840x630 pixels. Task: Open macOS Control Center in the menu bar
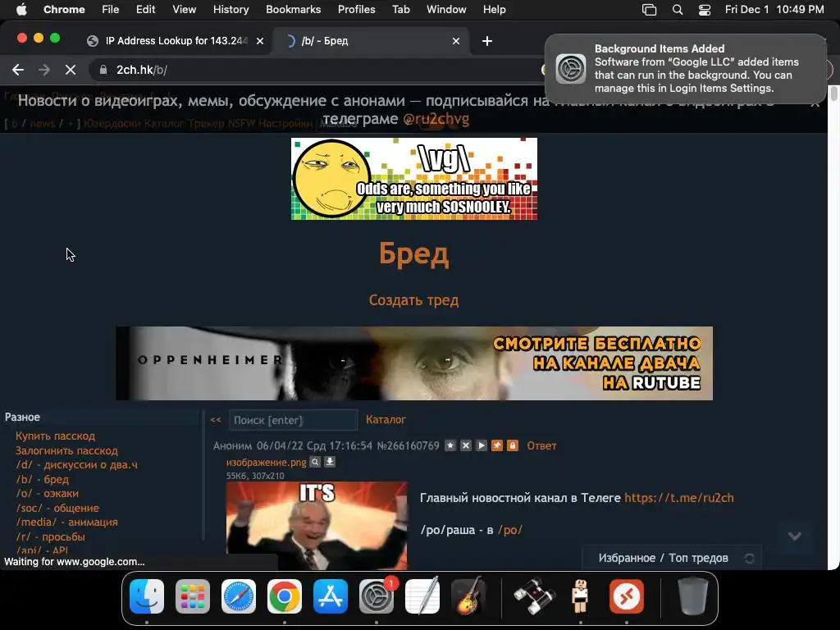pyautogui.click(x=705, y=10)
